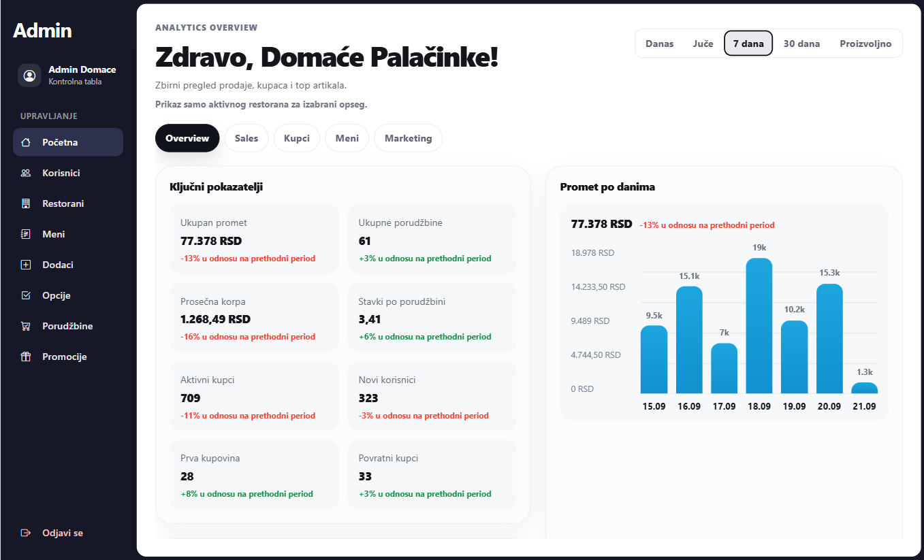The width and height of the screenshot is (924, 560).
Task: Switch range to 30 dana
Action: pyautogui.click(x=801, y=44)
